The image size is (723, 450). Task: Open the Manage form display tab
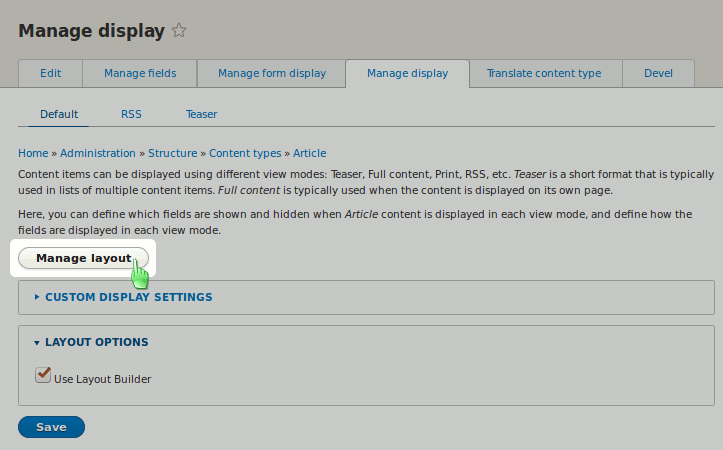(x=272, y=73)
